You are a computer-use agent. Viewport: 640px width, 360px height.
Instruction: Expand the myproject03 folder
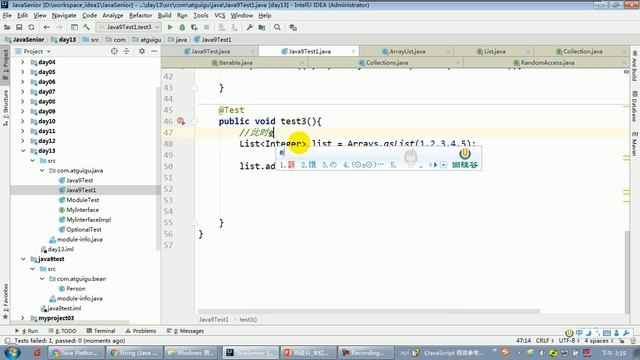[23, 318]
